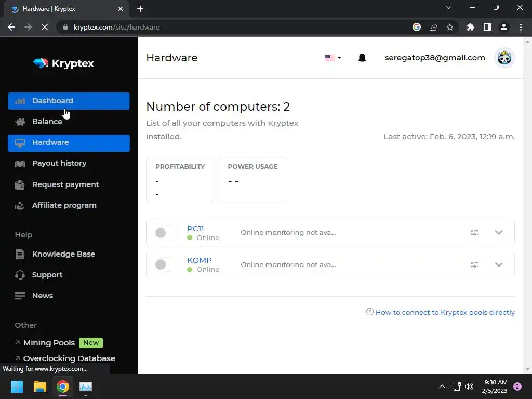The height and width of the screenshot is (399, 532).
Task: Click Dashboard bar chart icon
Action: (x=20, y=101)
